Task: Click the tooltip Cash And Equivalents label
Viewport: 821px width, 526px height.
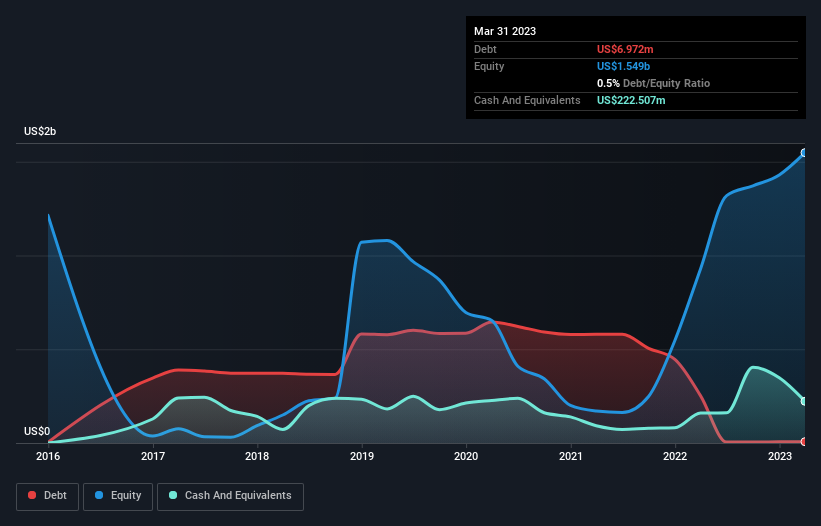Action: (527, 100)
